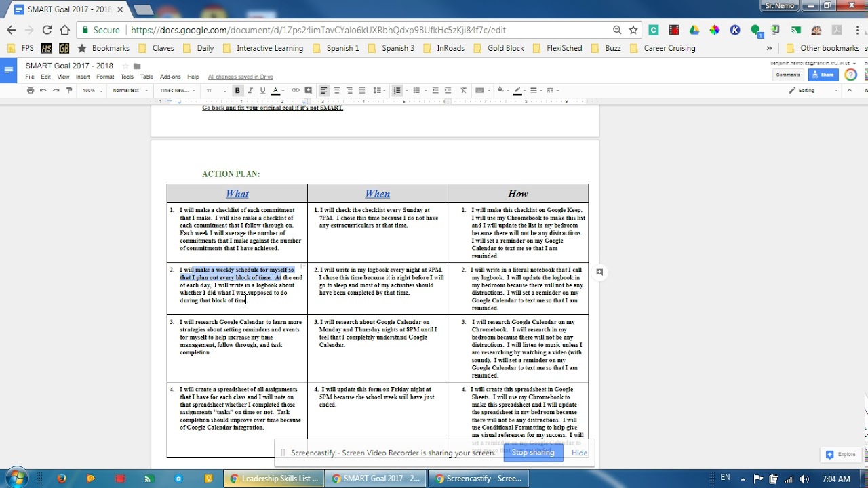868x488 pixels.
Task: Toggle the bulleted list button
Action: [x=417, y=90]
